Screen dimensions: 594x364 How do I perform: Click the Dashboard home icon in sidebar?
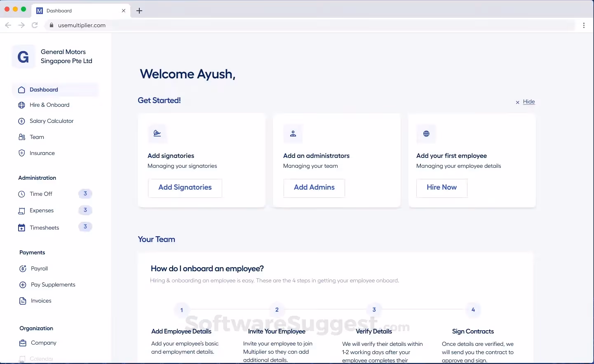tap(21, 90)
